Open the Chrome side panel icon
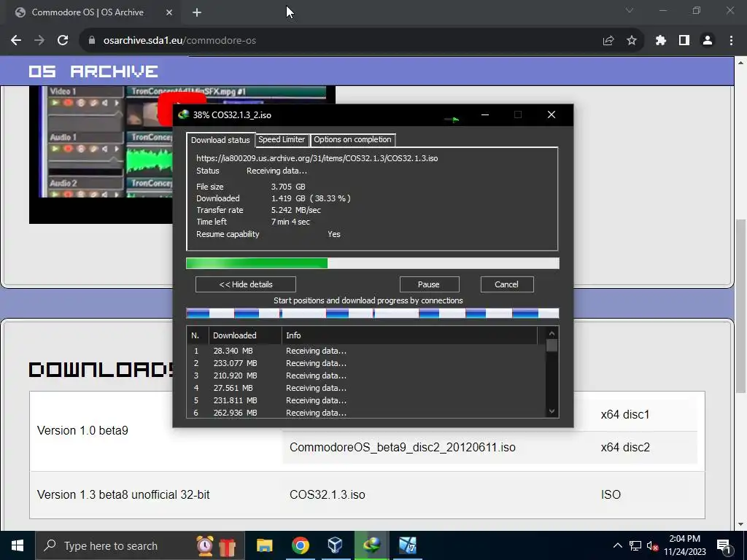Viewport: 747px width, 560px height. (x=684, y=41)
